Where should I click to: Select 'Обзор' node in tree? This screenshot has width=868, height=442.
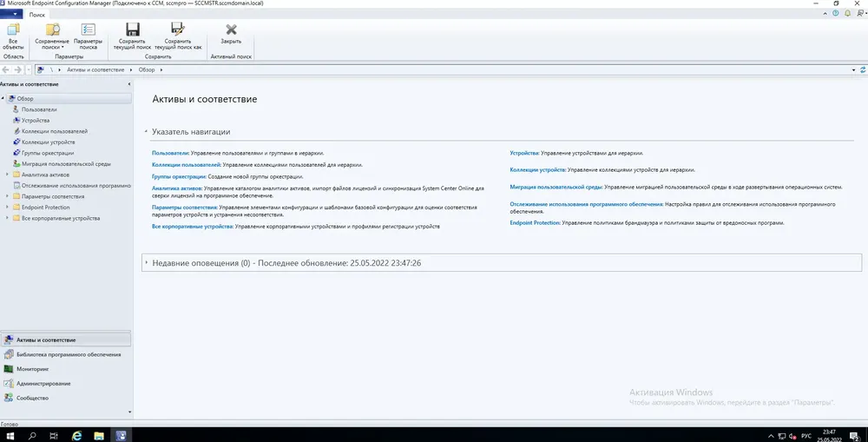click(69, 99)
